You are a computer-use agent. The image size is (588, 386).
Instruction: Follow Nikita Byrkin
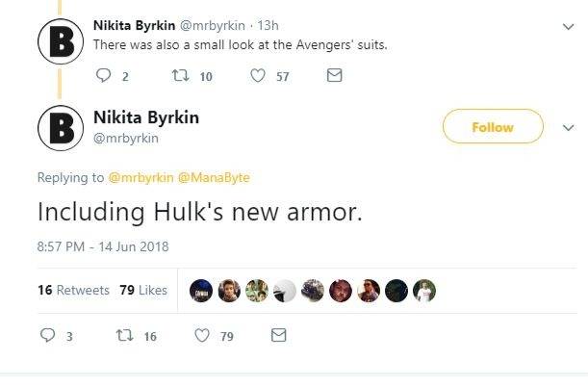[x=492, y=127]
